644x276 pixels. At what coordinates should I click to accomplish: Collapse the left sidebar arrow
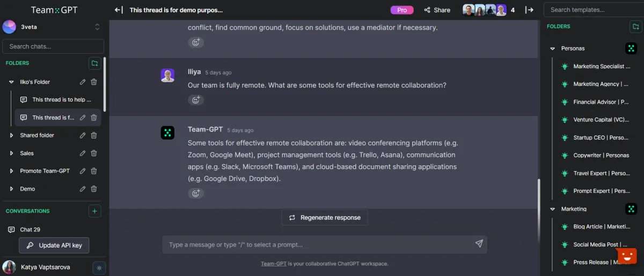[119, 10]
